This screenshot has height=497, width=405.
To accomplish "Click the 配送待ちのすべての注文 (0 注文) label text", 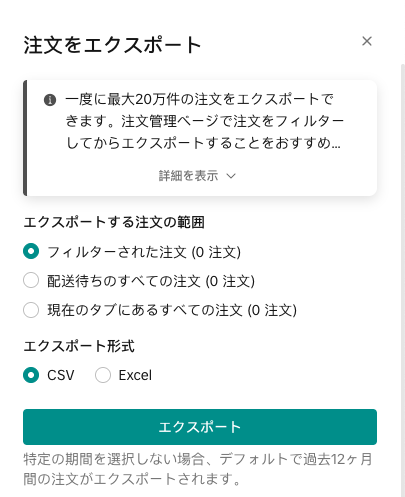I will click(151, 281).
